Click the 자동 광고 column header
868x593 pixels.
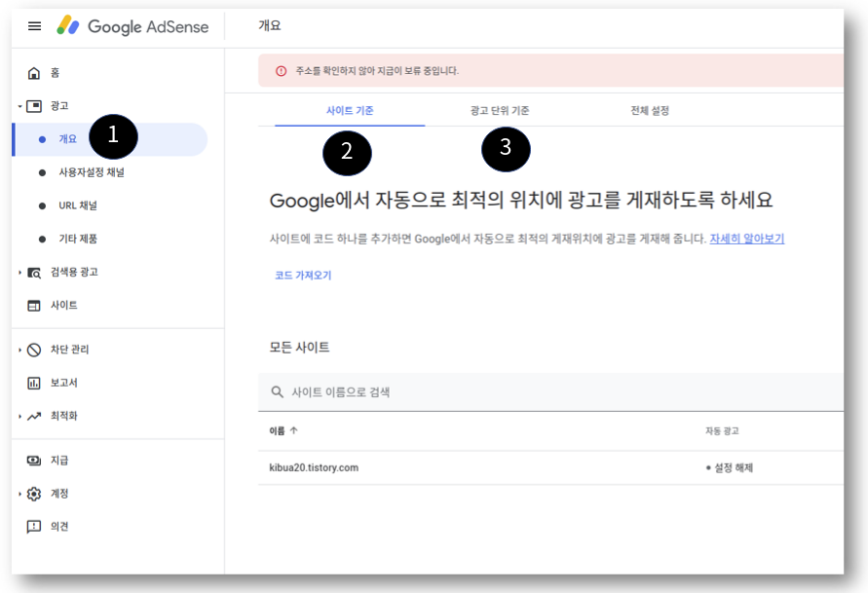[722, 430]
